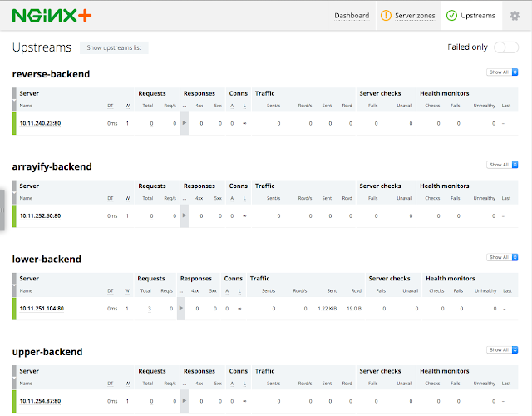Open Show All dropdown for arrayify-backend

coord(502,165)
